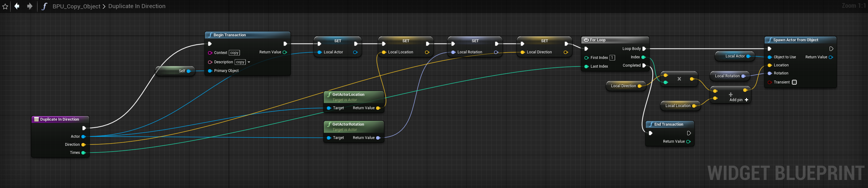Click the Completed exec pin
Viewport: 868px width, 188px height.
pos(644,65)
